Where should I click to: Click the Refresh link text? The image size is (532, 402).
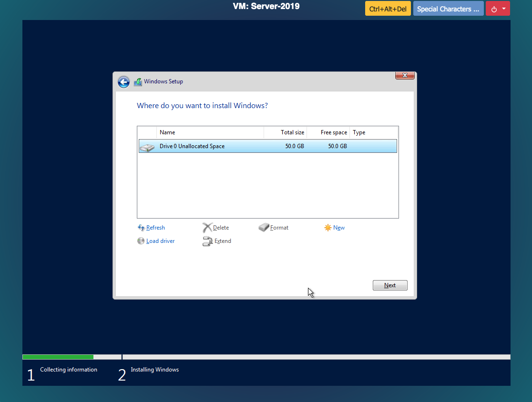155,228
